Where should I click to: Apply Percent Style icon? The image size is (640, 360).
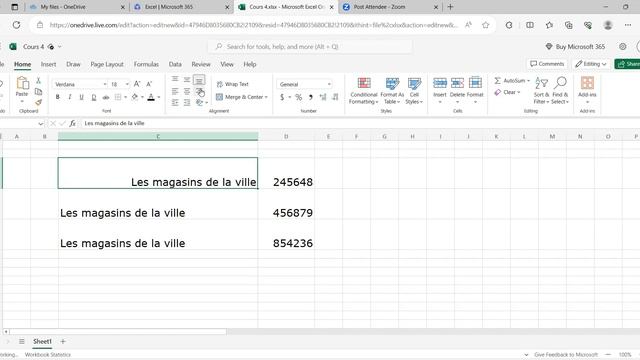click(x=299, y=97)
